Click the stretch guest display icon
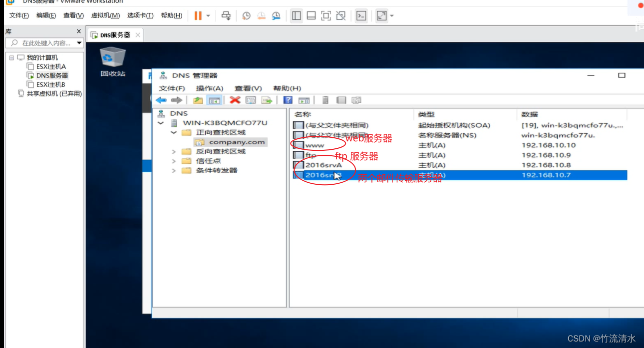Screen dimensions: 644x348 click(x=382, y=15)
